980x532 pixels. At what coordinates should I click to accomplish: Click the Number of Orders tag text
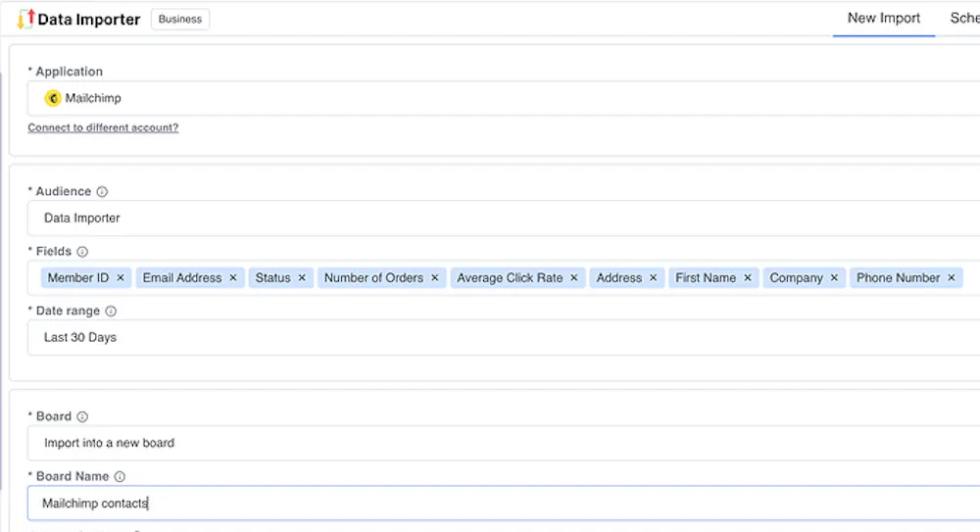[x=373, y=277]
